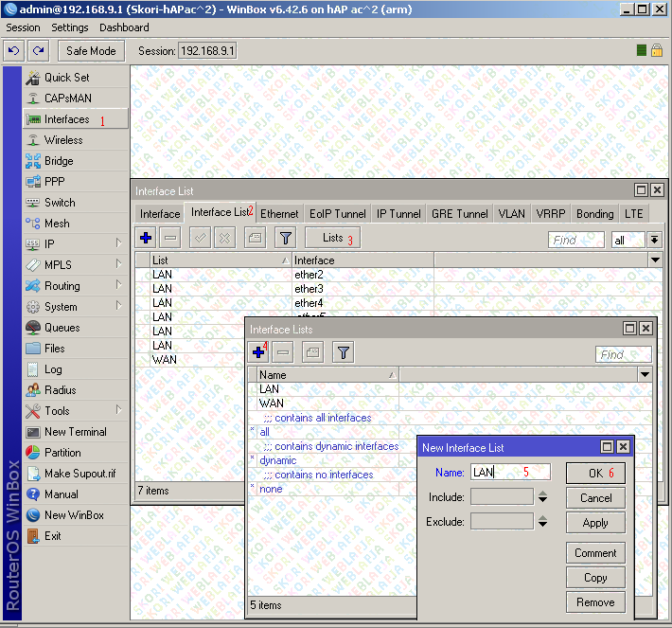The width and height of the screenshot is (672, 628).
Task: Click the Lists button
Action: click(332, 239)
